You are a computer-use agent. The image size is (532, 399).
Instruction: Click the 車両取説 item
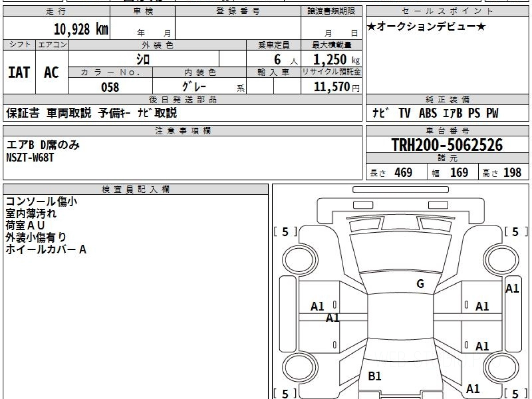pyautogui.click(x=69, y=113)
